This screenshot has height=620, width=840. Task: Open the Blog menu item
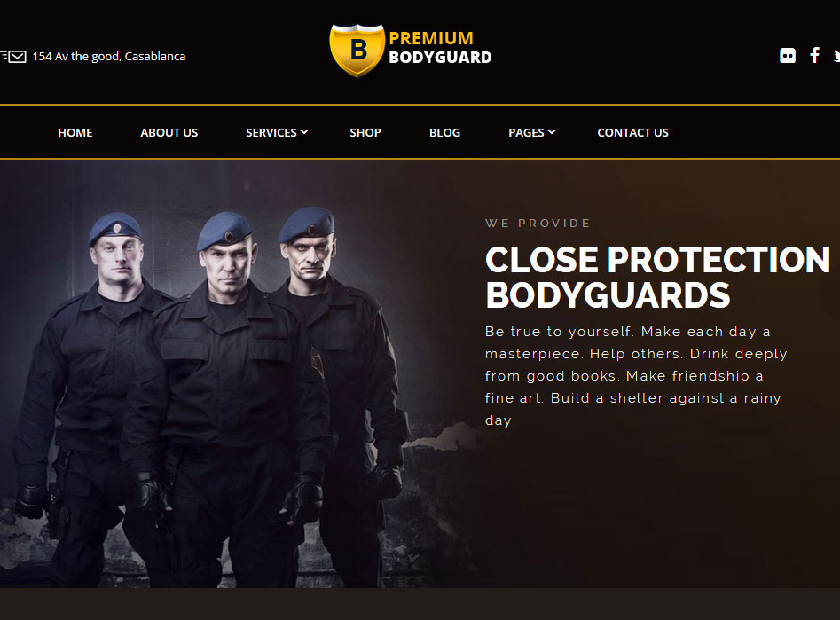click(444, 132)
